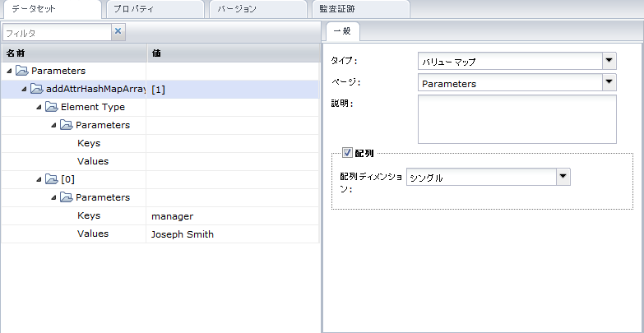Collapse the root Parameters tree node
This screenshot has width=644, height=333.
[x=9, y=72]
